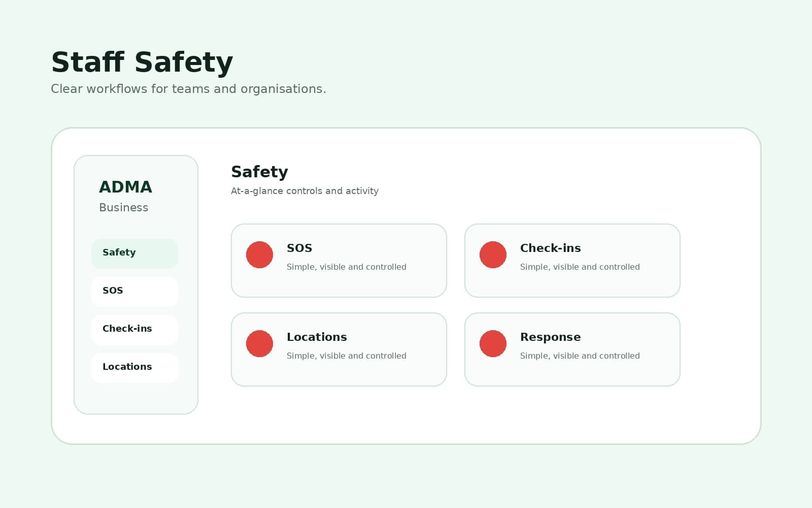Click the ADMA logo text

125,187
